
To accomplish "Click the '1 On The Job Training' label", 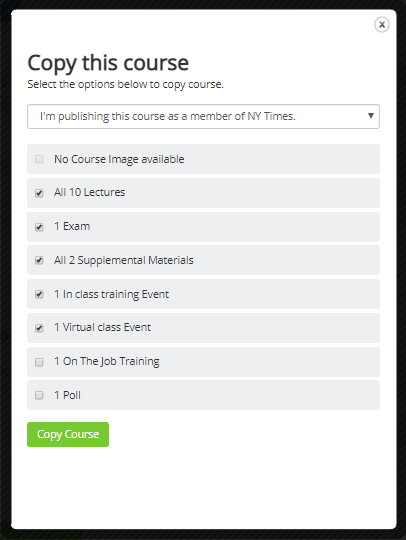I will 107,361.
